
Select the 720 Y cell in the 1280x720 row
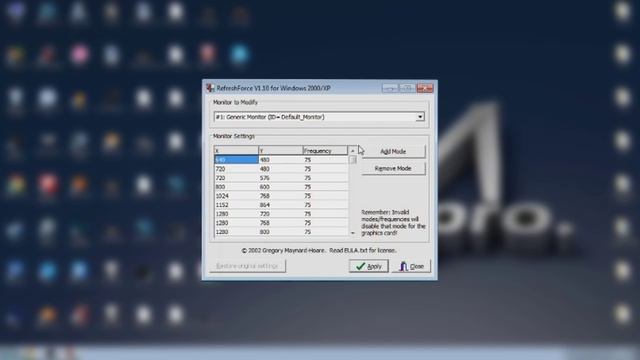pos(281,214)
